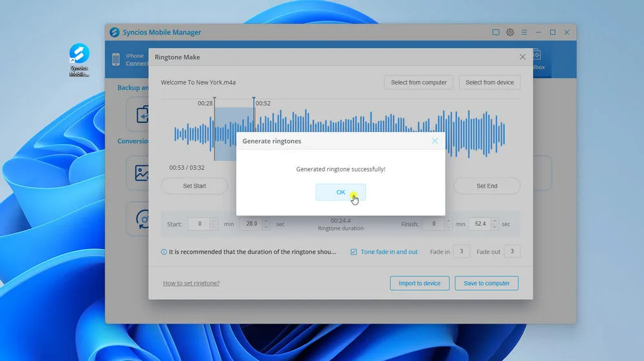Click the Finish minutes field

coord(433,224)
